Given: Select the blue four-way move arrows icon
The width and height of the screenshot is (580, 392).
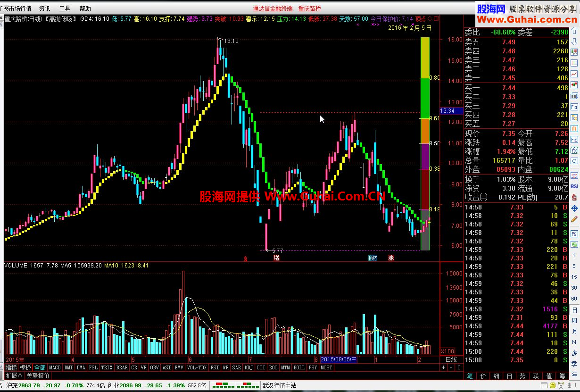Looking at the screenshot, I should 574,208.
